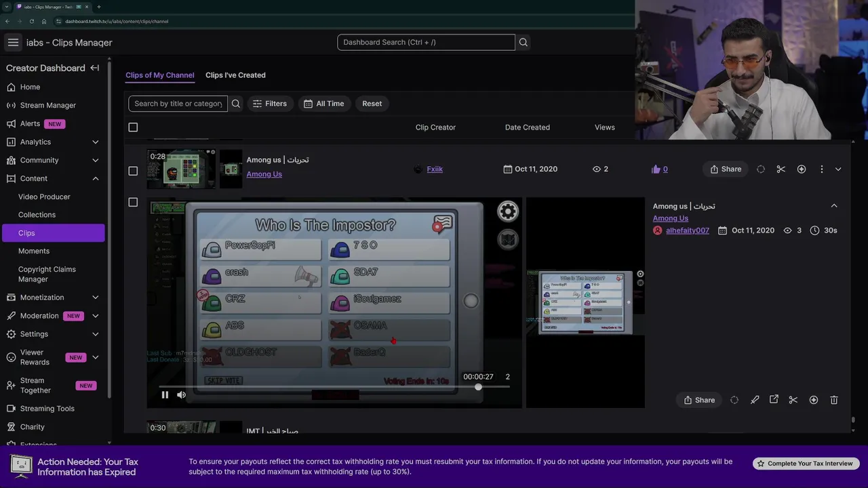Open Video Producer

point(44,197)
